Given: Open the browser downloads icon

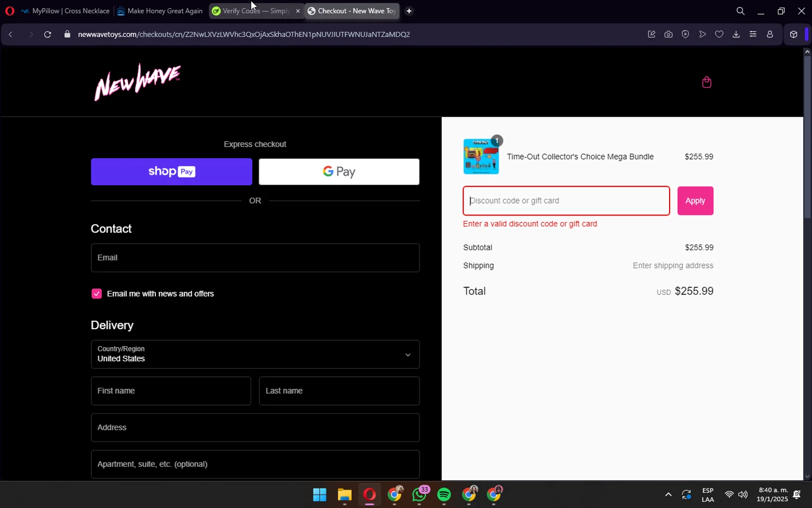Looking at the screenshot, I should [736, 34].
